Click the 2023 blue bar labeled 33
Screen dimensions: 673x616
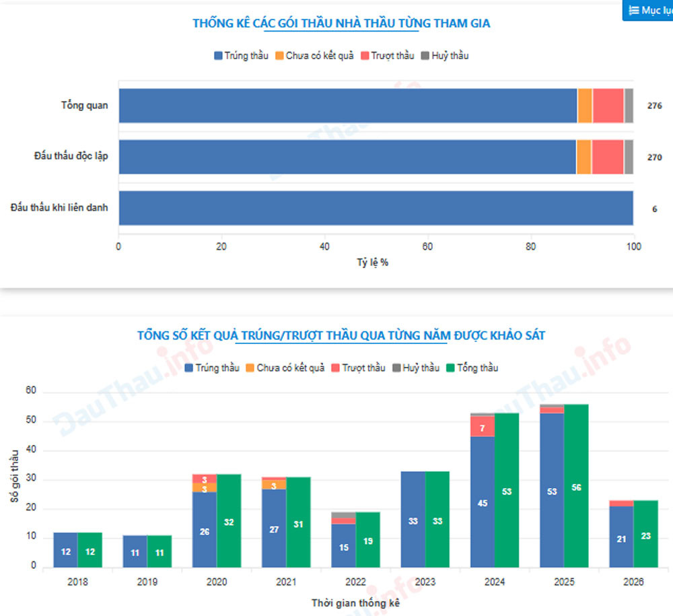point(413,520)
